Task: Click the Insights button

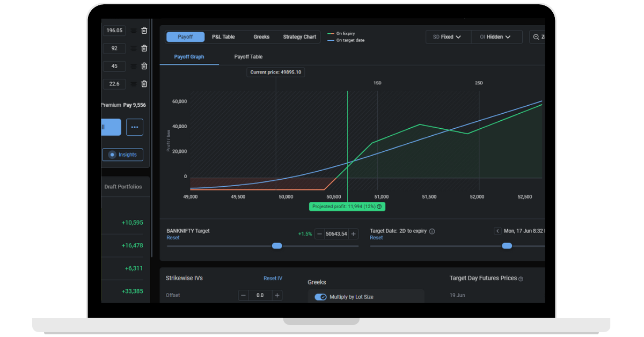Action: (122, 155)
